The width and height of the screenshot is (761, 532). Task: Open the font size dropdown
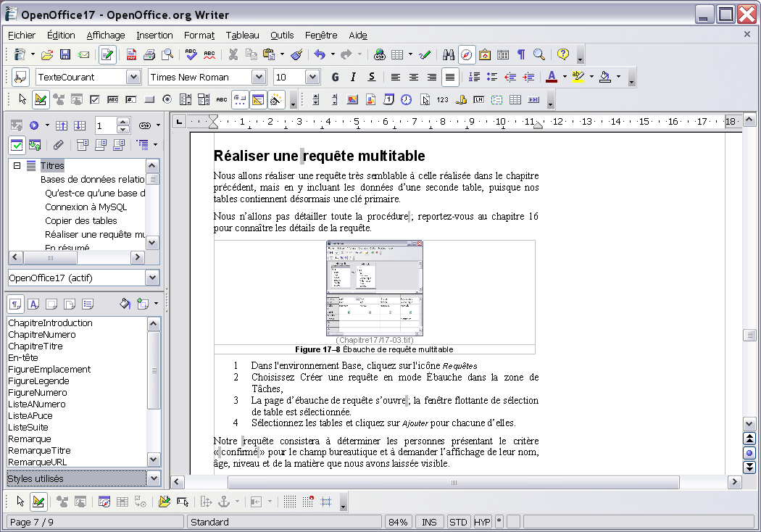point(312,77)
